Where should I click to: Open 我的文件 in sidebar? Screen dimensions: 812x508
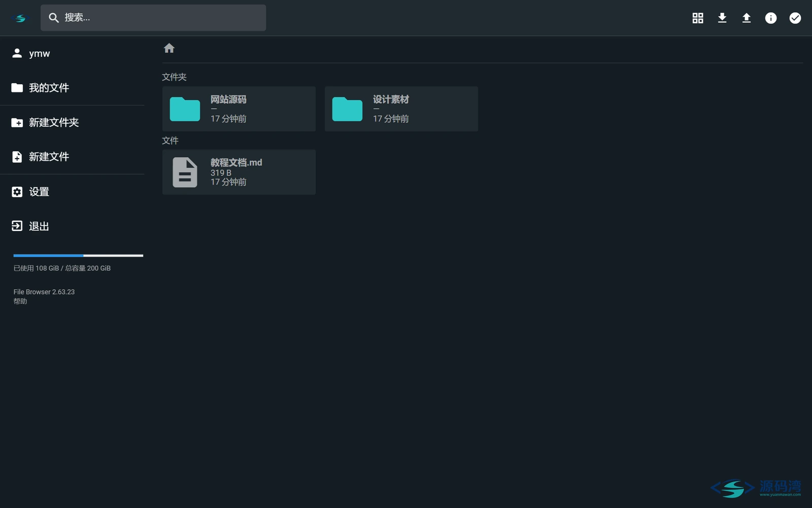[72, 88]
